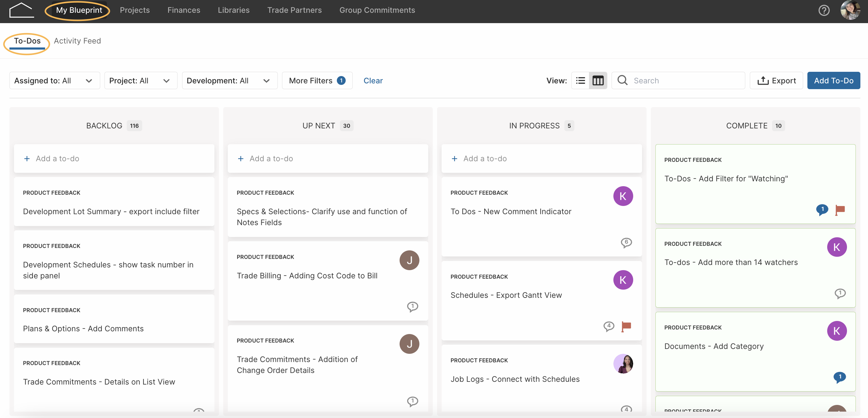This screenshot has height=418, width=868.
Task: Click J avatar on Trade Commitments Change Order card
Action: coord(409,344)
